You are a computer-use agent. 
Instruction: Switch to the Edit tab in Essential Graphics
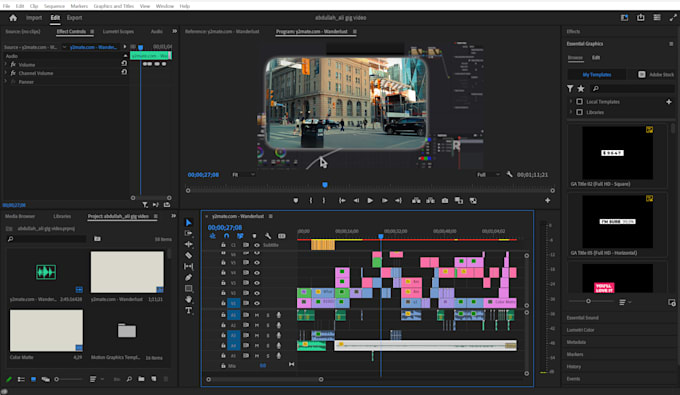pyautogui.click(x=596, y=57)
